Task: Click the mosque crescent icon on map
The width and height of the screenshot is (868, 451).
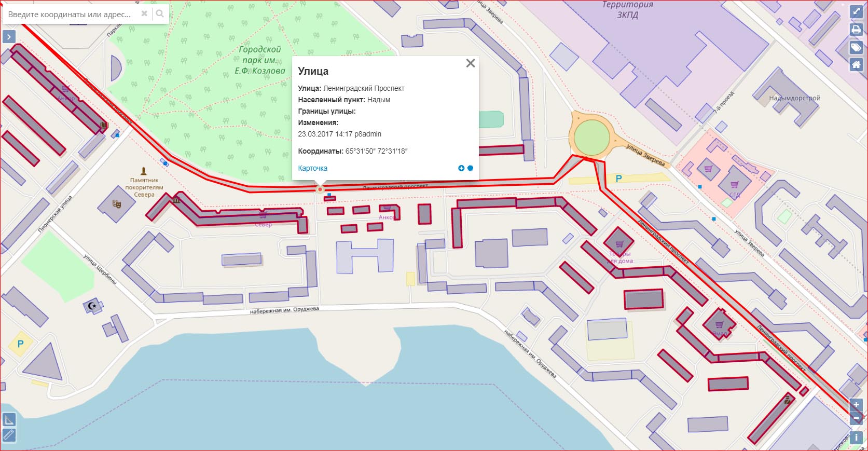Action: (93, 306)
